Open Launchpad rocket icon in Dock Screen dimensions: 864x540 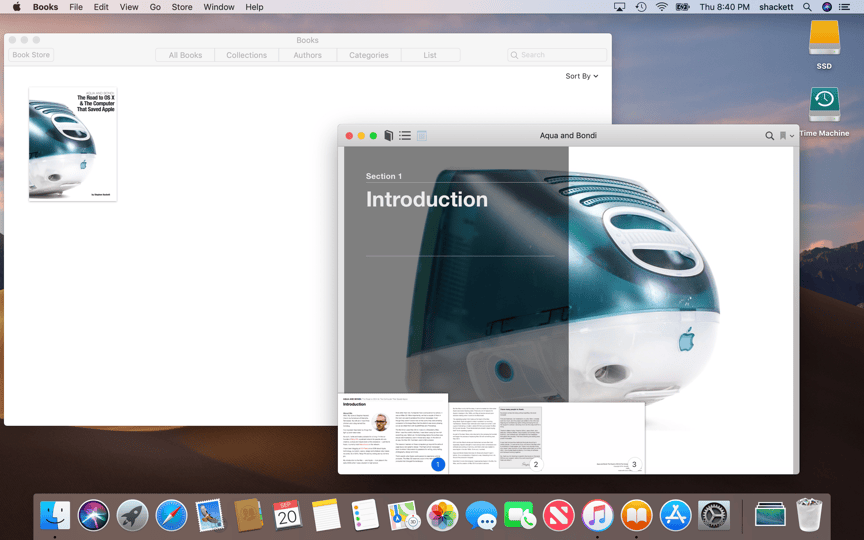pyautogui.click(x=132, y=515)
